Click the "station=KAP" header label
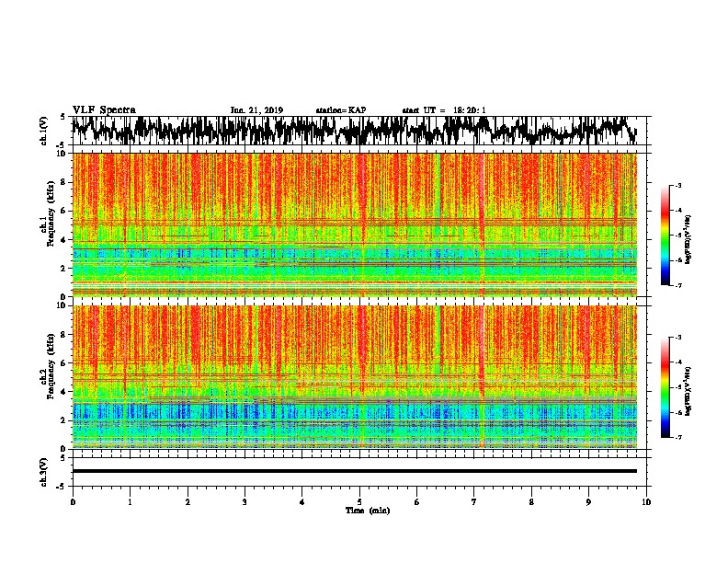 click(x=341, y=110)
